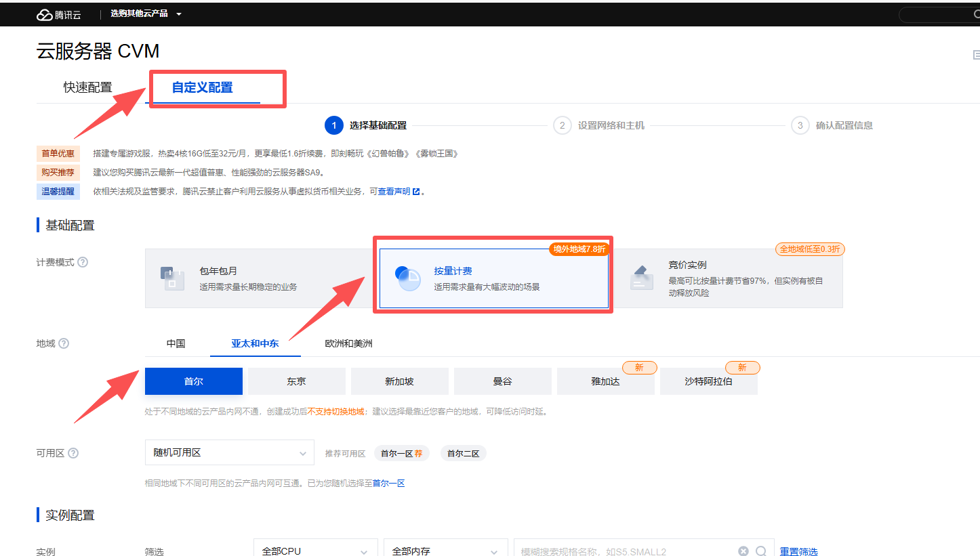980x556 pixels.
Task: Click the 推荐可用区 label
Action: (345, 453)
